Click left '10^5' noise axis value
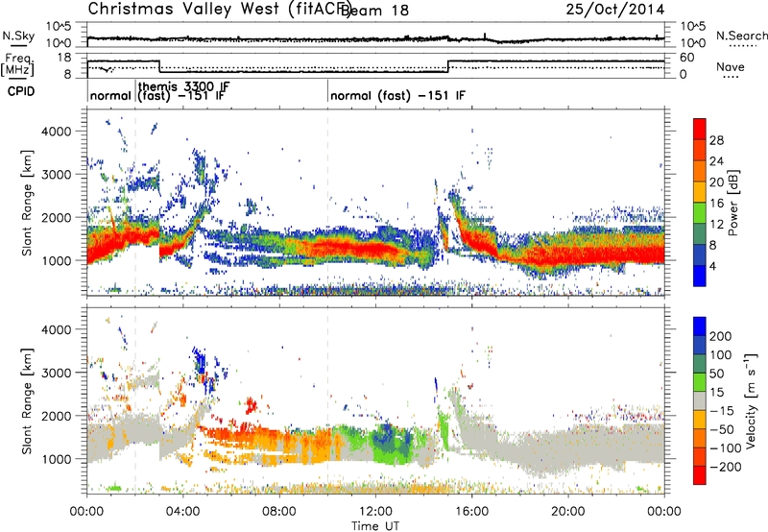This screenshot has height=532, width=768. [x=59, y=27]
